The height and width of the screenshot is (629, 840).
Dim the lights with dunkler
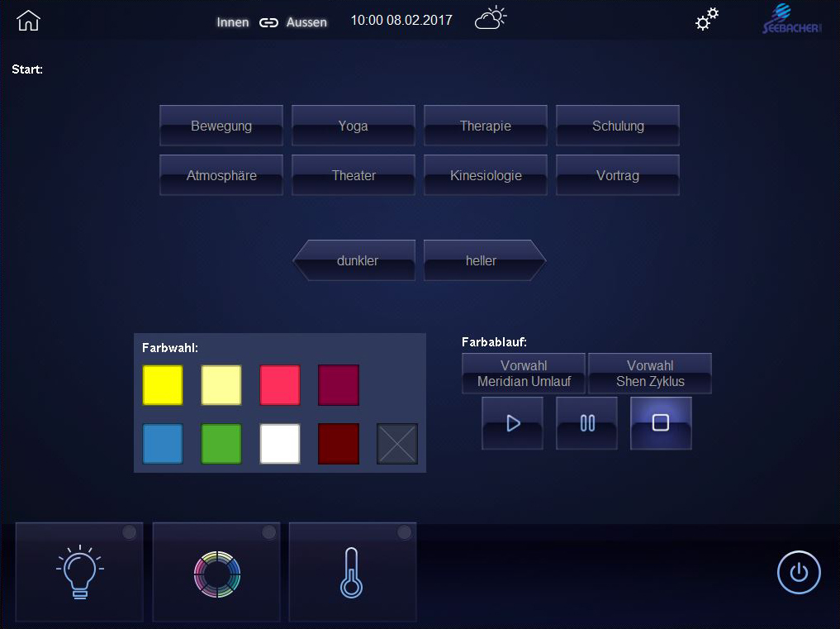click(x=356, y=260)
